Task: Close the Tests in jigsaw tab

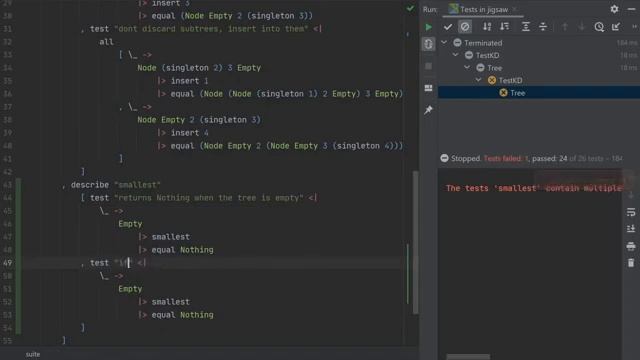Action: [x=515, y=9]
